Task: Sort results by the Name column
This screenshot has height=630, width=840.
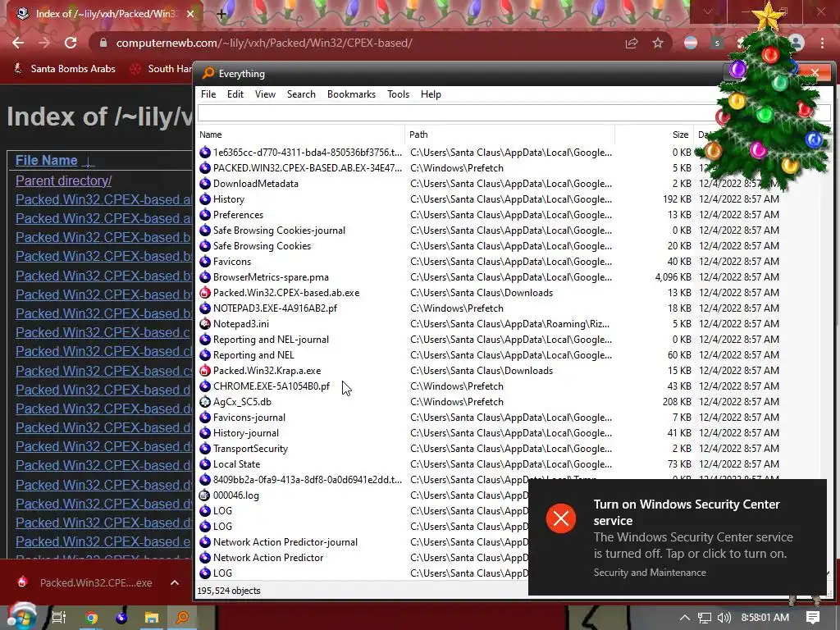Action: coord(300,135)
